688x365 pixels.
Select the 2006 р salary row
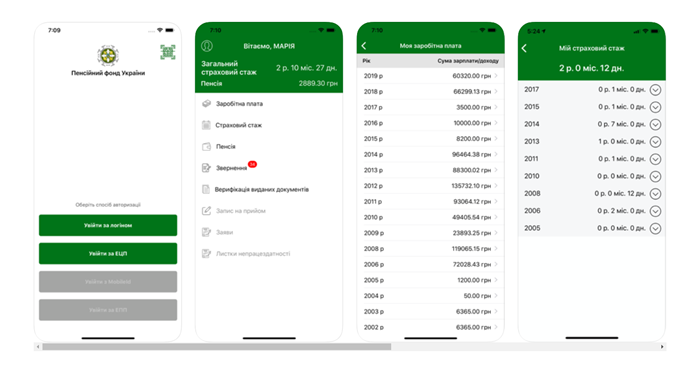[430, 264]
